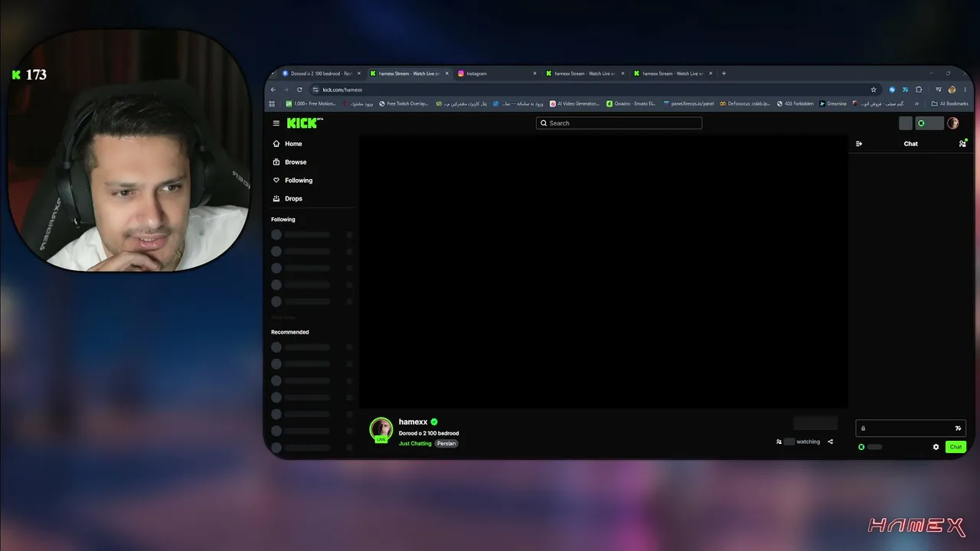The width and height of the screenshot is (980, 551).
Task: Open the Dreamina bookmark
Action: coord(833,104)
